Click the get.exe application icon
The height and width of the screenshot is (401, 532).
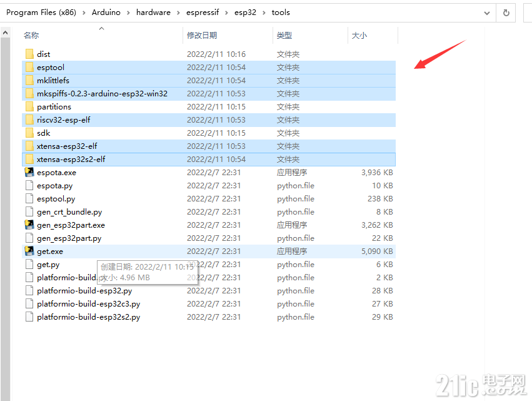29,251
